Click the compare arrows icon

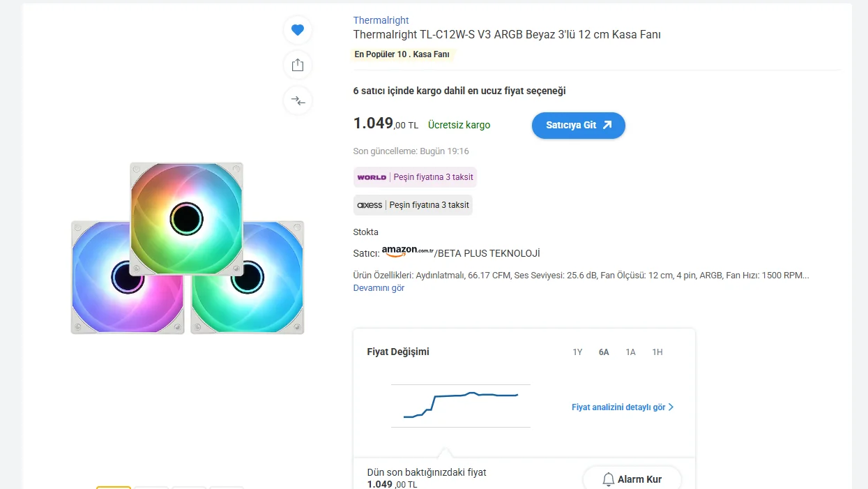pos(298,100)
